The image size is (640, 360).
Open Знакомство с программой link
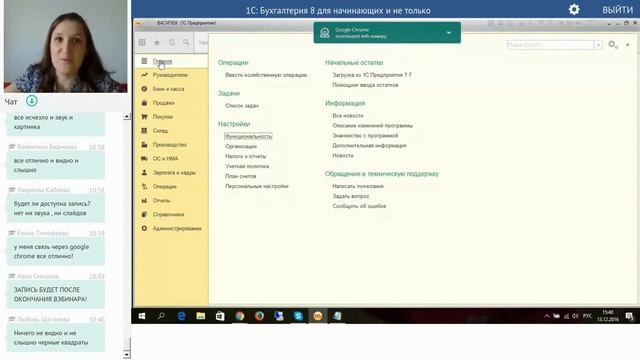(365, 136)
